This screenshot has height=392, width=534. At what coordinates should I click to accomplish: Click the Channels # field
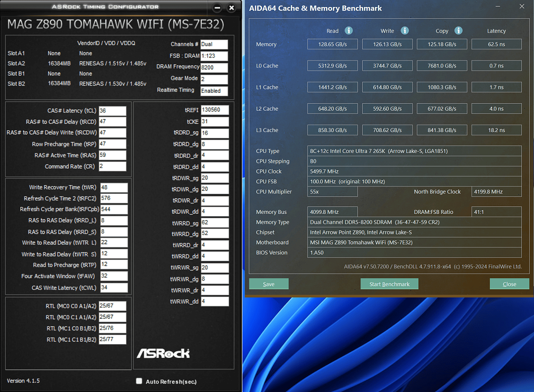point(214,44)
